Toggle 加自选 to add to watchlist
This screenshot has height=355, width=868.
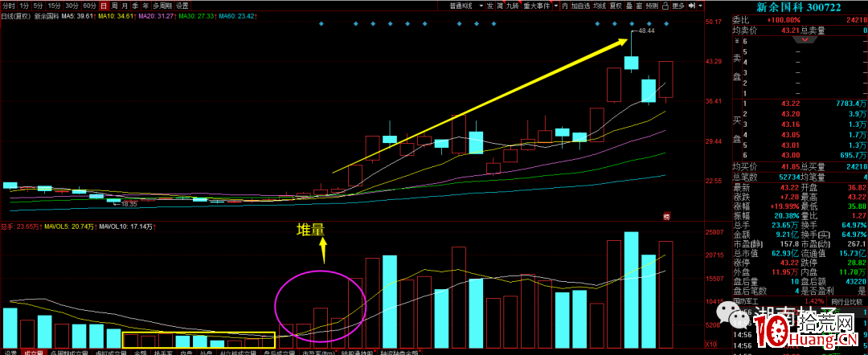[580, 6]
